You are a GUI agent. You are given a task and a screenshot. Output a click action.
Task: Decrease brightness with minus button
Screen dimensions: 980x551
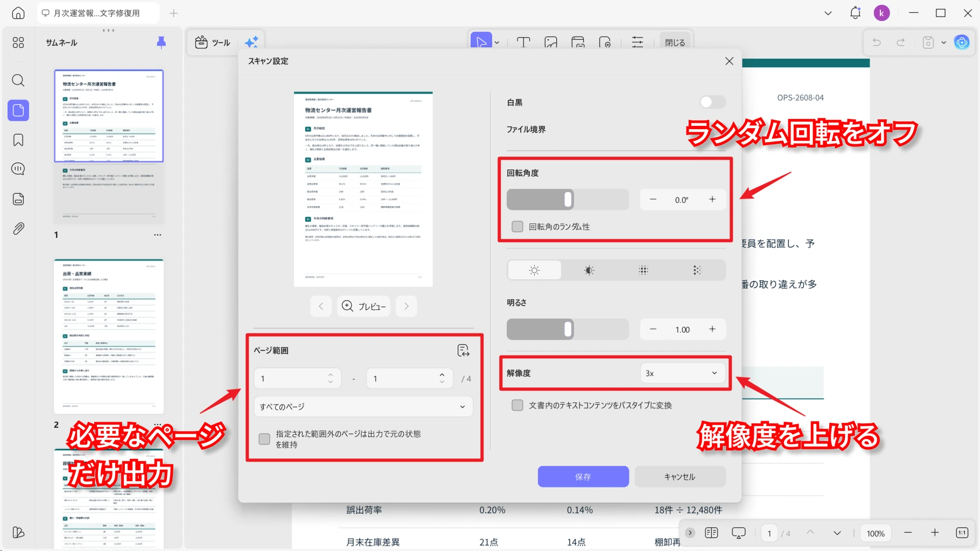click(653, 329)
